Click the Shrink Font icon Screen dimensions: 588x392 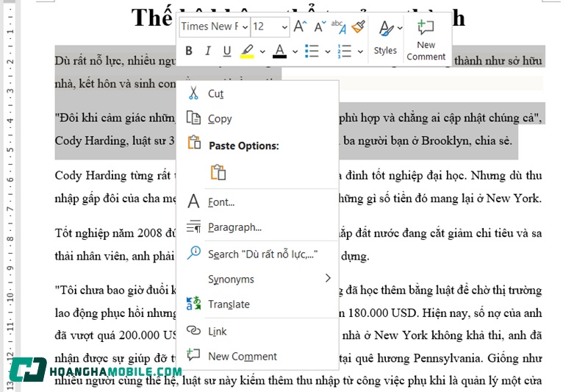(320, 26)
